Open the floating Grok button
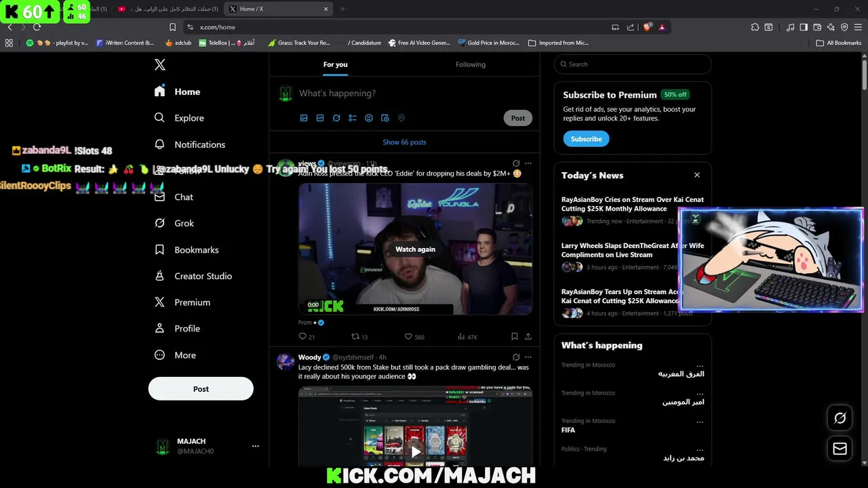The width and height of the screenshot is (868, 488). pyautogui.click(x=840, y=418)
